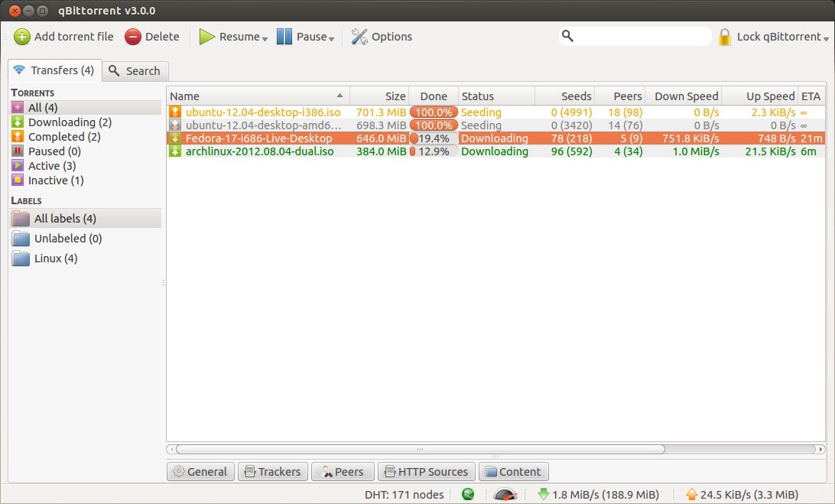The width and height of the screenshot is (835, 504).
Task: Open the Content properties tab
Action: (514, 472)
